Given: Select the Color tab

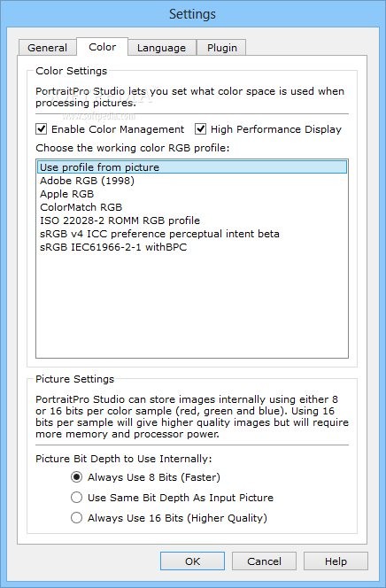Looking at the screenshot, I should (103, 47).
